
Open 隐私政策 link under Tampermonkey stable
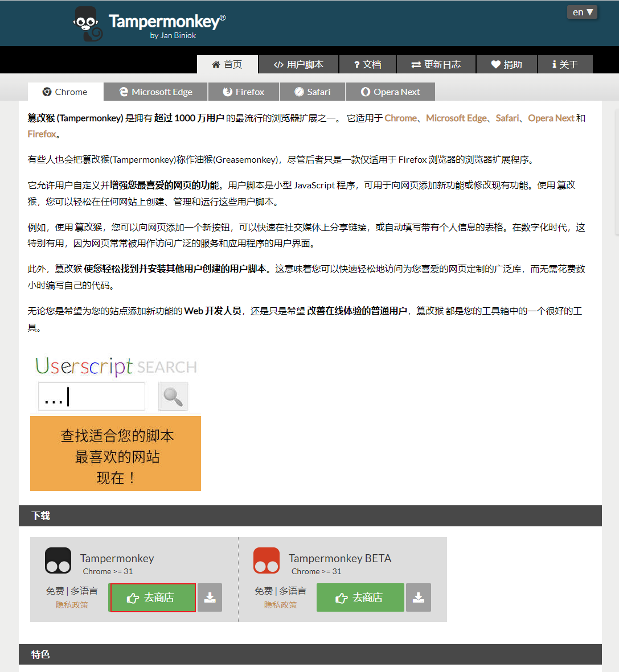(x=72, y=605)
